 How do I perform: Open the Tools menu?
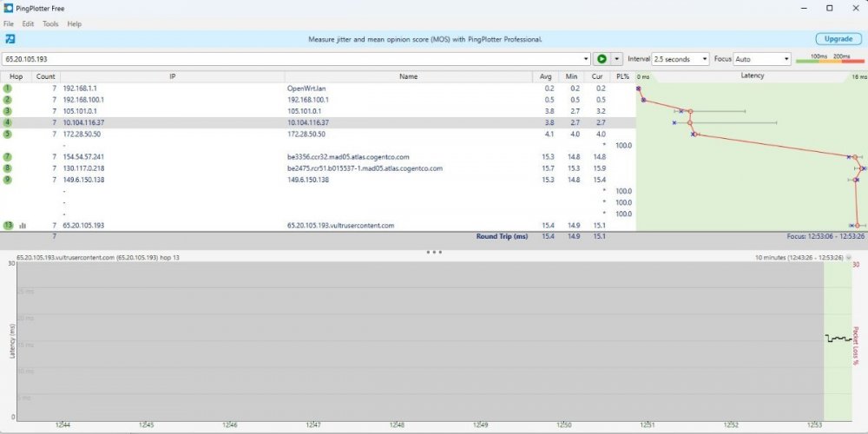point(50,23)
